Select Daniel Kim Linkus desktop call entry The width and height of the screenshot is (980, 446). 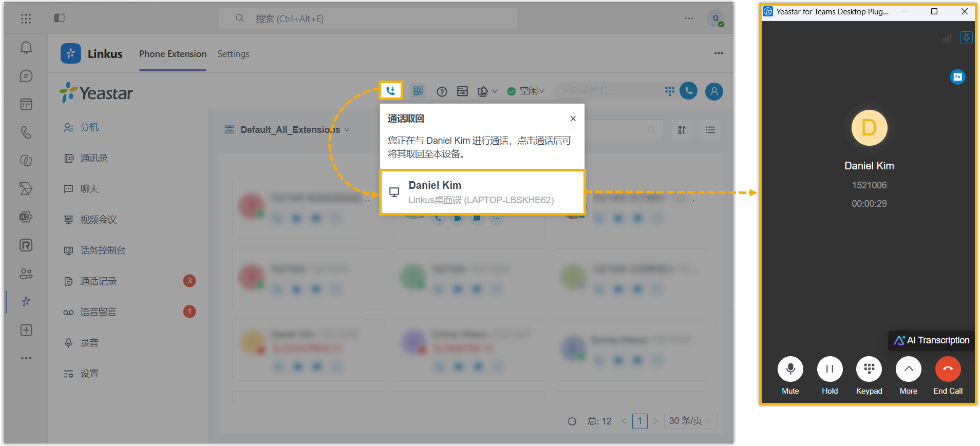pos(482,192)
